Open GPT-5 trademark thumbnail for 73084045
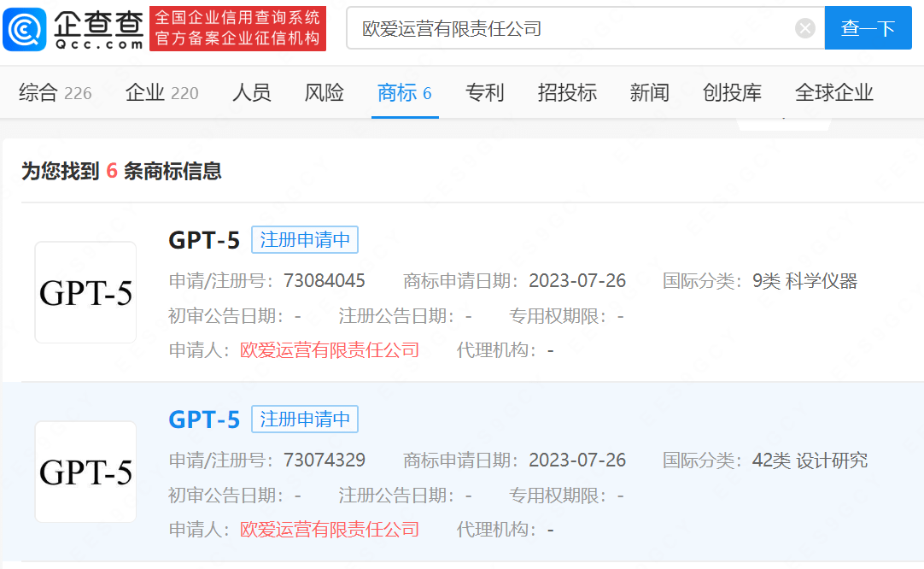Viewport: 924px width, 569px height. pyautogui.click(x=85, y=292)
